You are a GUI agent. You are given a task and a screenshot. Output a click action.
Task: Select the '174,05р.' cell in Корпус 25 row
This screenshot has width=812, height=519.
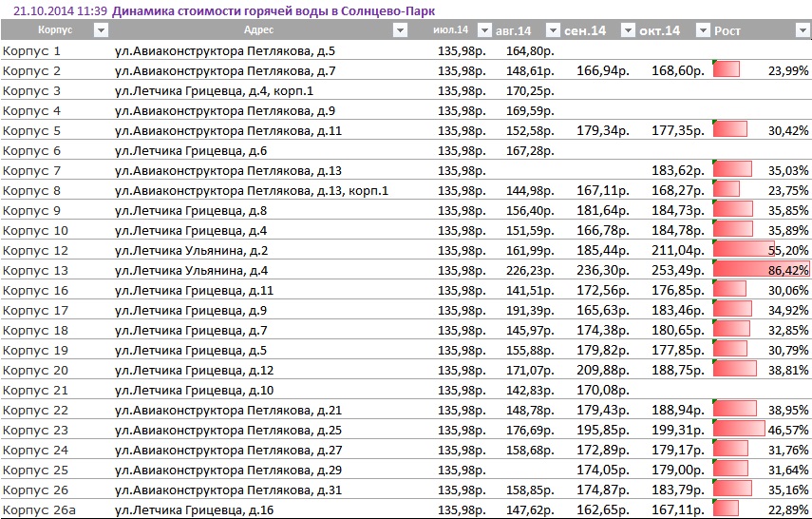click(603, 470)
